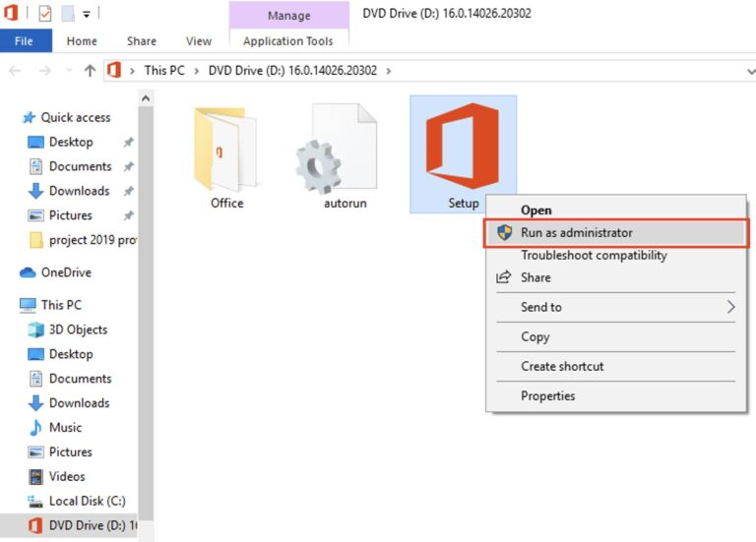Click the Office icon in title bar

tap(11, 13)
